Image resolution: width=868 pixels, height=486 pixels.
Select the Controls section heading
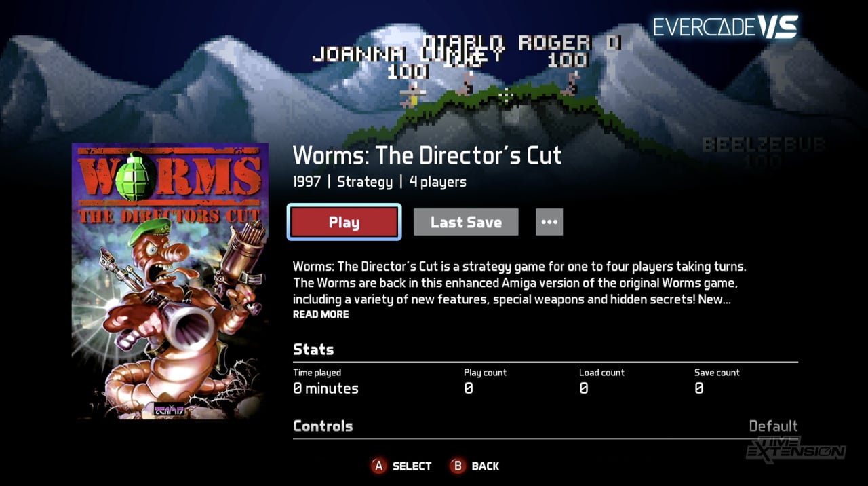(x=323, y=426)
